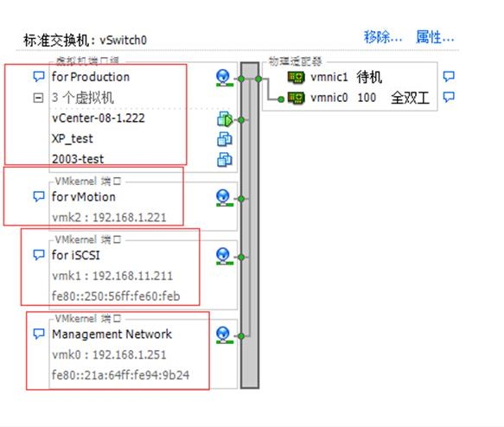Click the speech bubble icon beside for iSCSI

[39, 255]
